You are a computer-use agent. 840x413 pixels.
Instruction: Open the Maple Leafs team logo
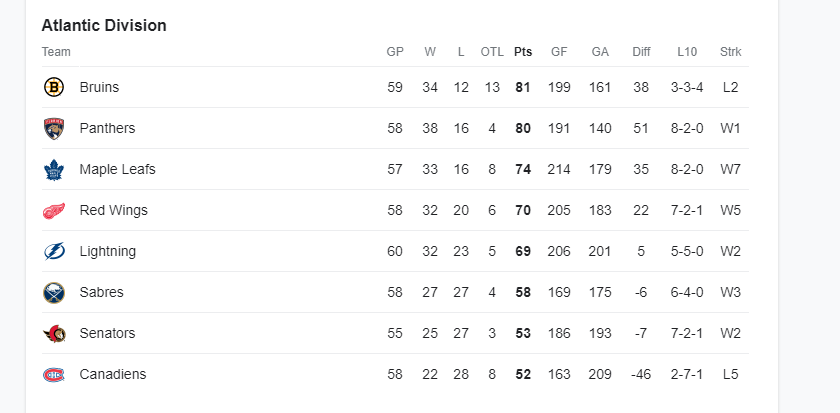pyautogui.click(x=54, y=170)
